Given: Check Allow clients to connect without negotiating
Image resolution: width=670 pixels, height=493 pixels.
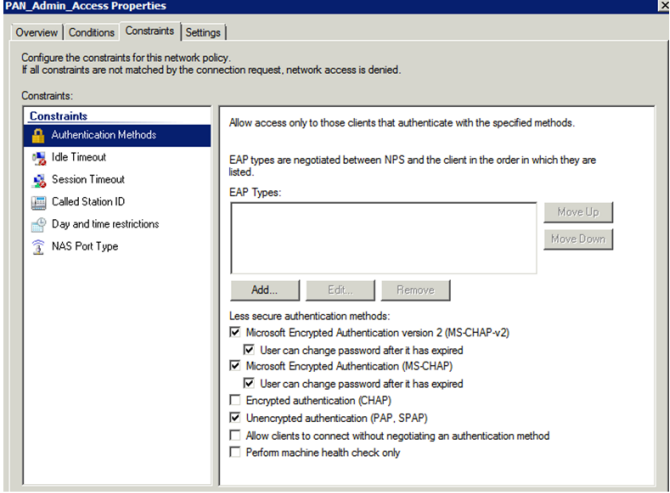Looking at the screenshot, I should (x=236, y=435).
